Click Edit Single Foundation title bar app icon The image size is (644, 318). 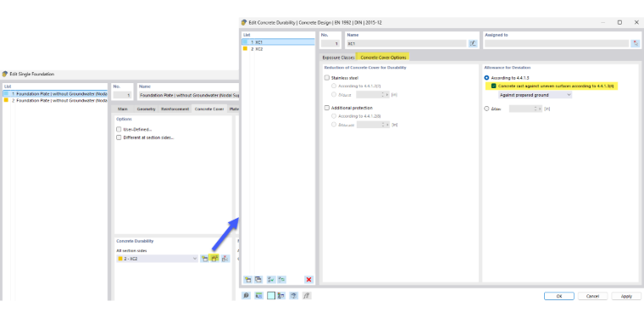(x=5, y=75)
